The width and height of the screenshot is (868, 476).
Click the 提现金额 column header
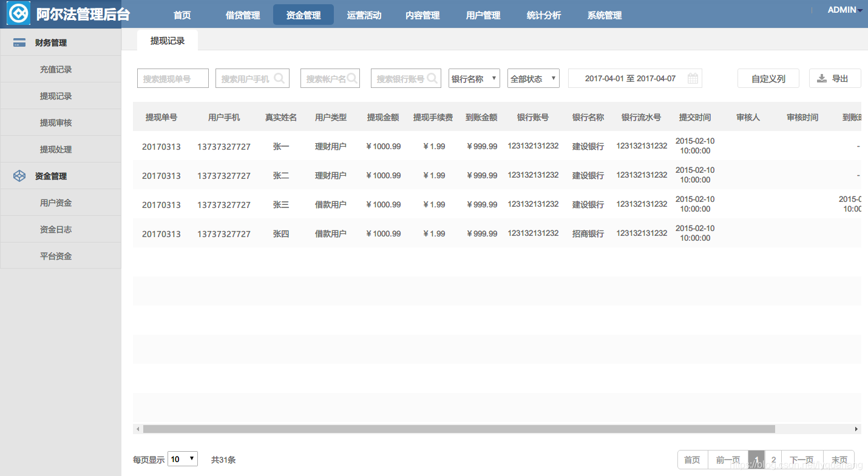coord(383,117)
